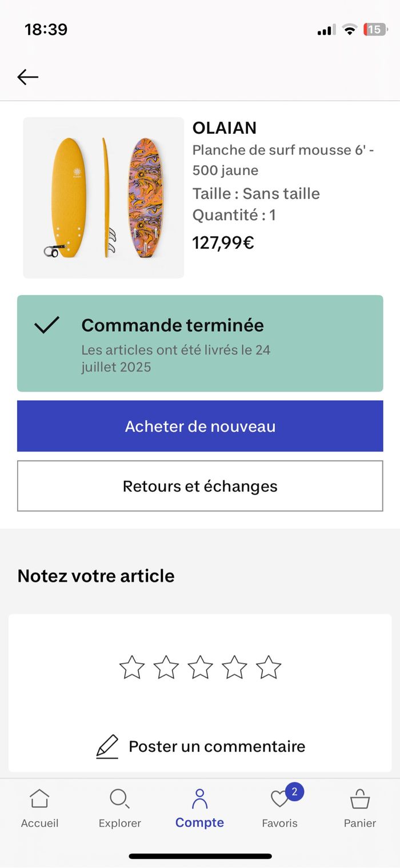Open the Panier basket icon
This screenshot has width=400, height=868.
coord(360,799)
